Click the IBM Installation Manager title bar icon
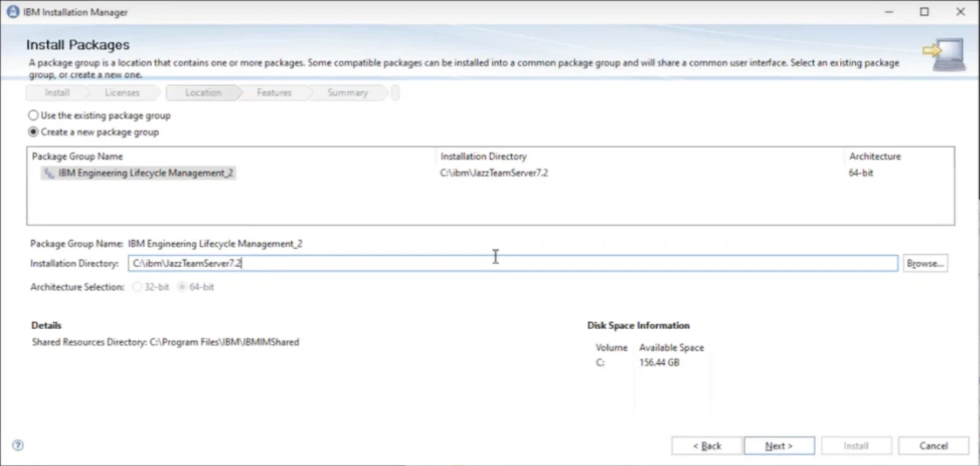This screenshot has height=466, width=980. (x=13, y=12)
